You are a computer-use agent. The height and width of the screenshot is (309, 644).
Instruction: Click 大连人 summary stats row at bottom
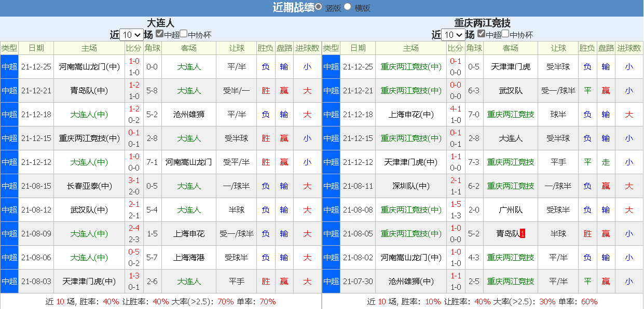click(x=161, y=301)
